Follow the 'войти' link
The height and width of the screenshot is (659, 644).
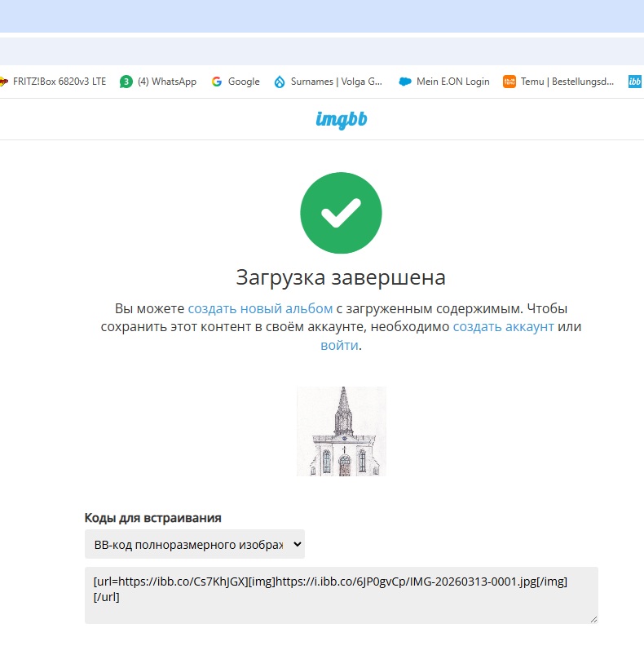tap(339, 345)
